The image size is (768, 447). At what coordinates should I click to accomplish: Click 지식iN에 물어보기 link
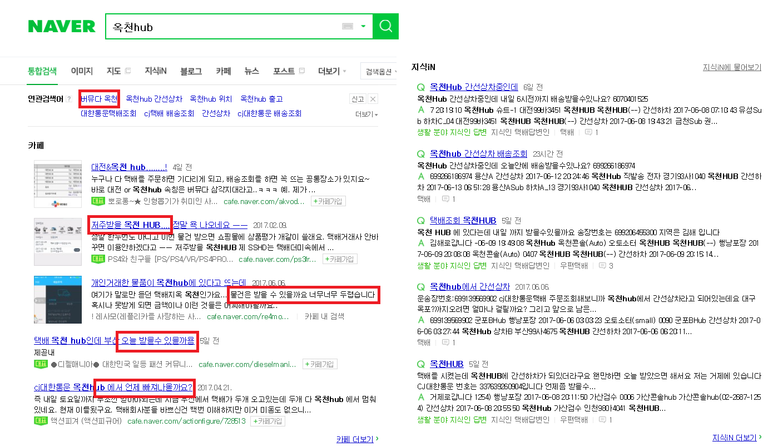732,67
